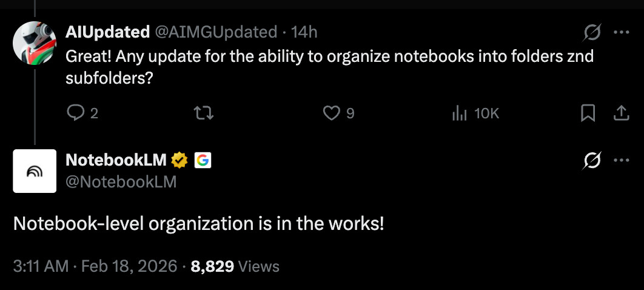
Task: Click NotebookLM's profile avatar
Action: 35,171
